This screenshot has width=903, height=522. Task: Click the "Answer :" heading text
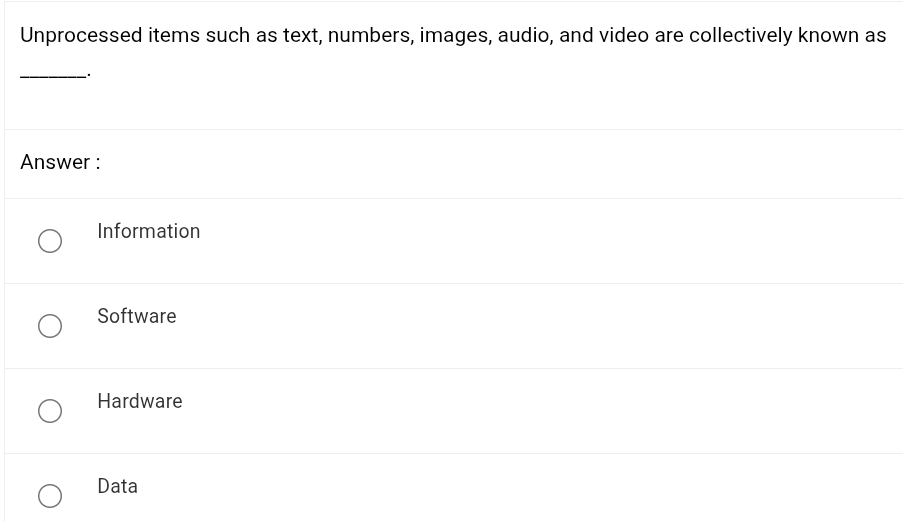pos(60,162)
